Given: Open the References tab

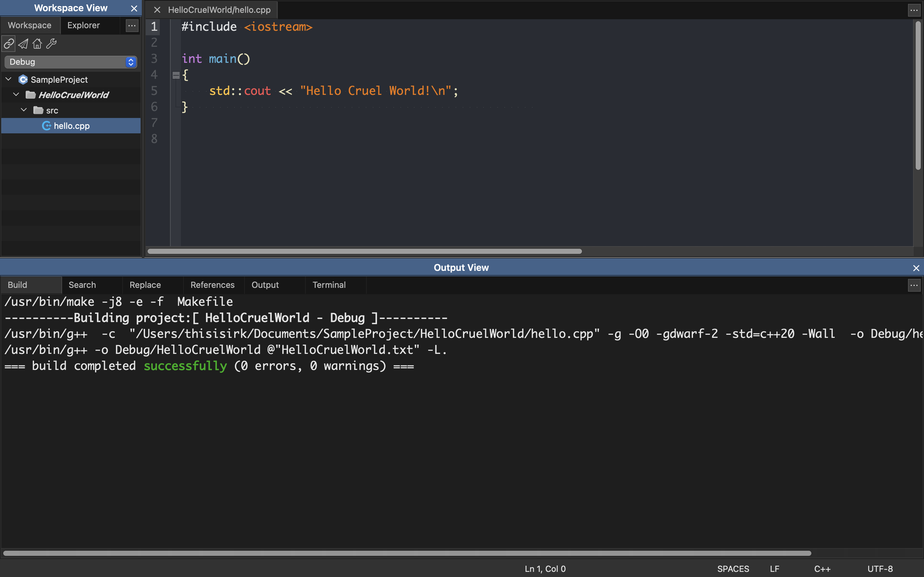Looking at the screenshot, I should [x=212, y=285].
